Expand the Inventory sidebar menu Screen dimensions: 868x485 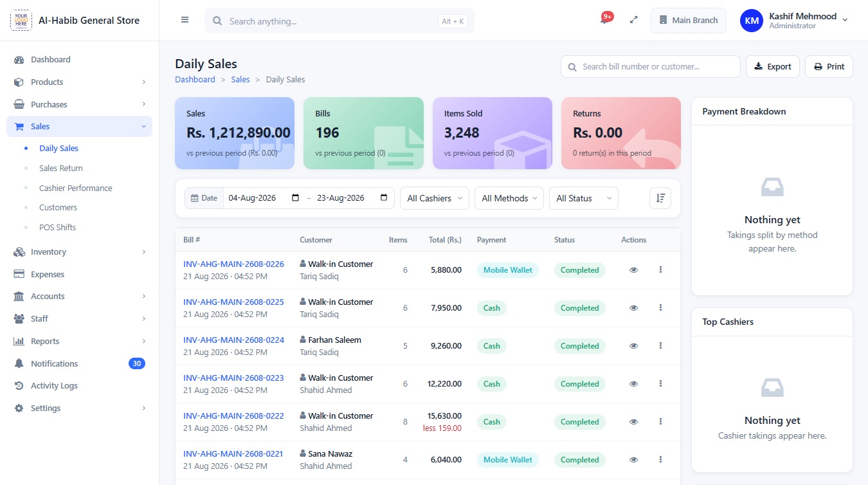coord(79,252)
